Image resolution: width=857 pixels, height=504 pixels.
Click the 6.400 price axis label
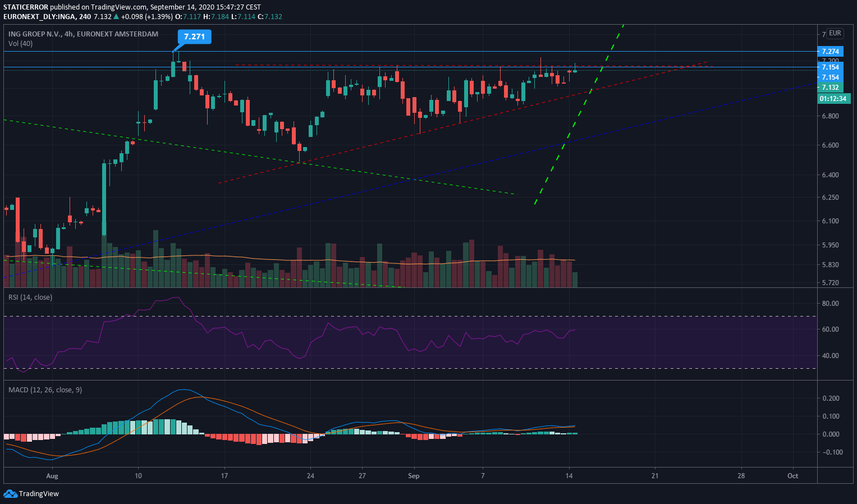click(830, 175)
